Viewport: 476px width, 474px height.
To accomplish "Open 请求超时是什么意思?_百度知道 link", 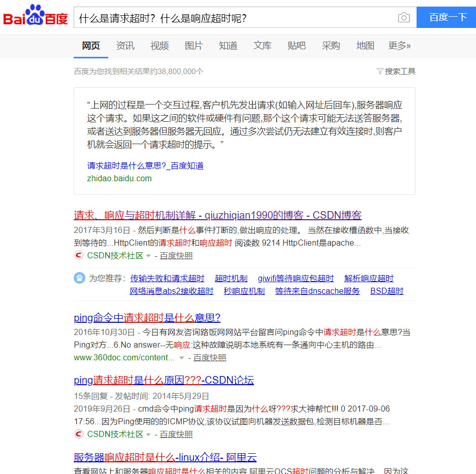I will (x=145, y=165).
